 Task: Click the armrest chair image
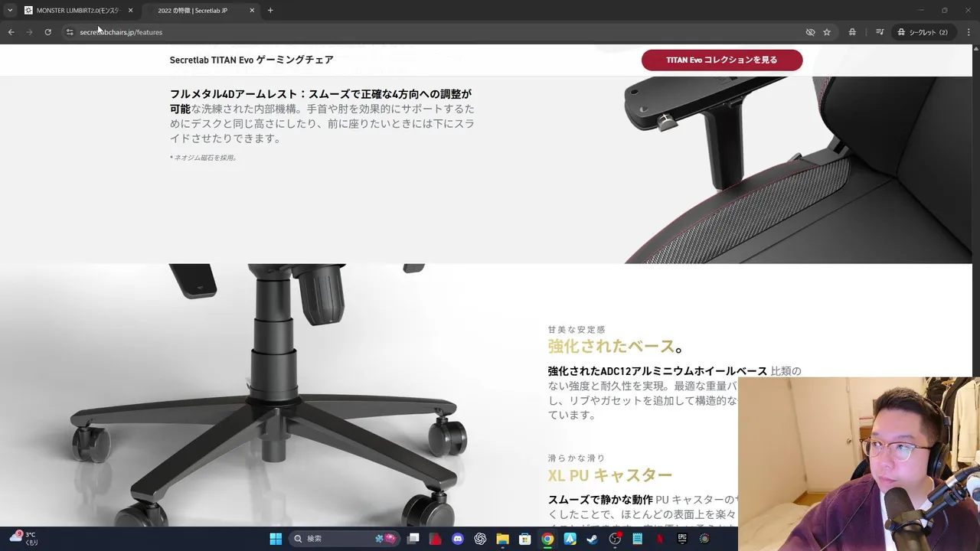[x=796, y=170]
